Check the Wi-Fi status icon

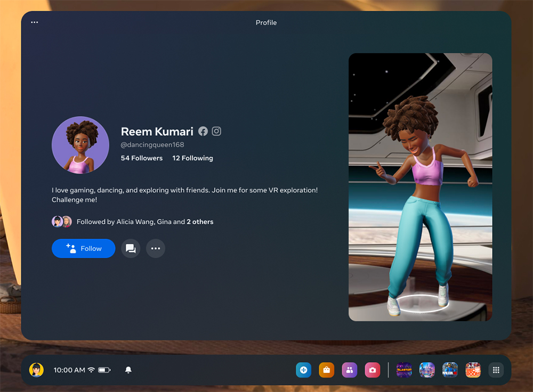click(91, 370)
